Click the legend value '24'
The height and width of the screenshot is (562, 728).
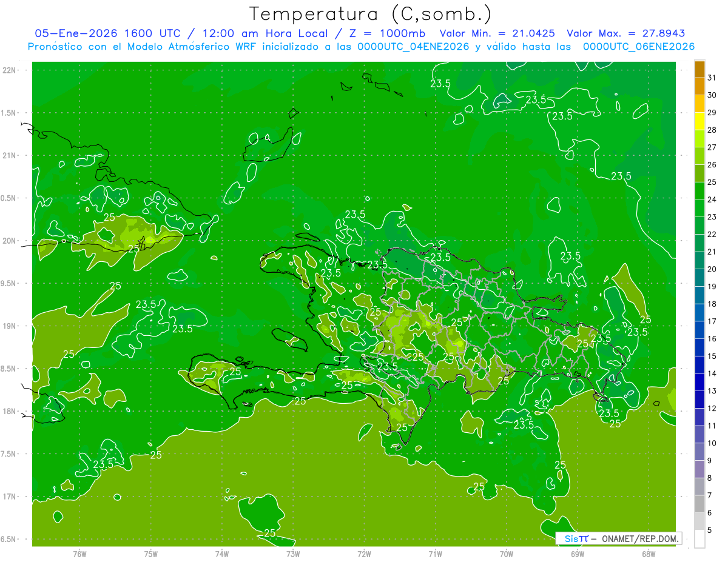(712, 199)
